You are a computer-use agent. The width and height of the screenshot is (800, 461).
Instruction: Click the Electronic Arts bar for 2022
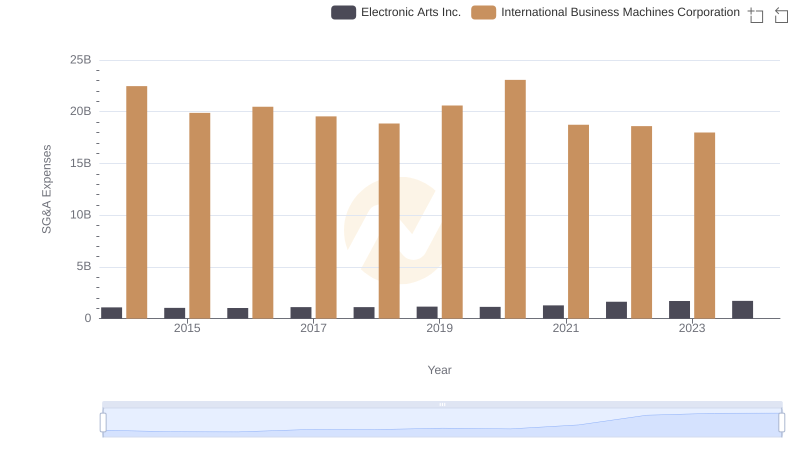pos(616,310)
